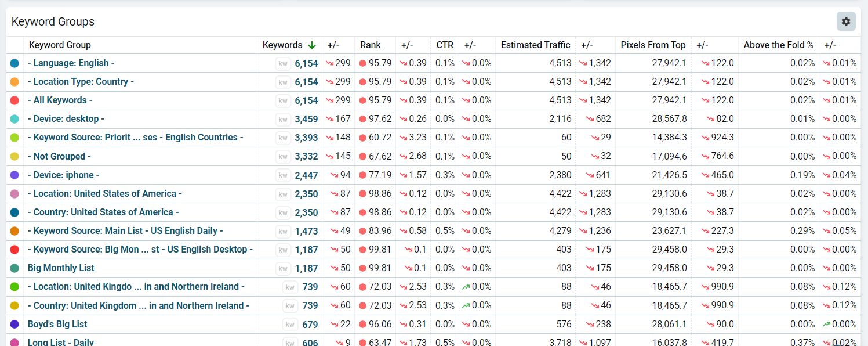This screenshot has width=868, height=346.
Task: Open '- Location Type: Country -' group
Action: click(x=81, y=81)
